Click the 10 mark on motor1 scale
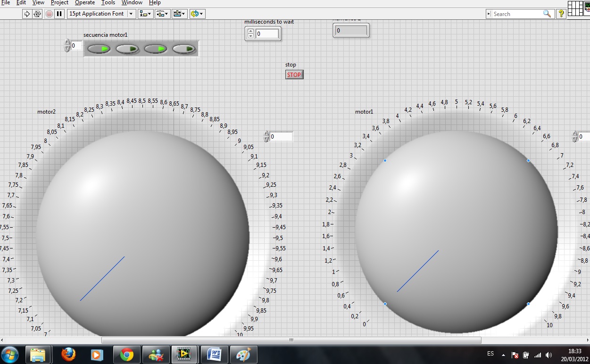590x364 pixels. coord(549,325)
